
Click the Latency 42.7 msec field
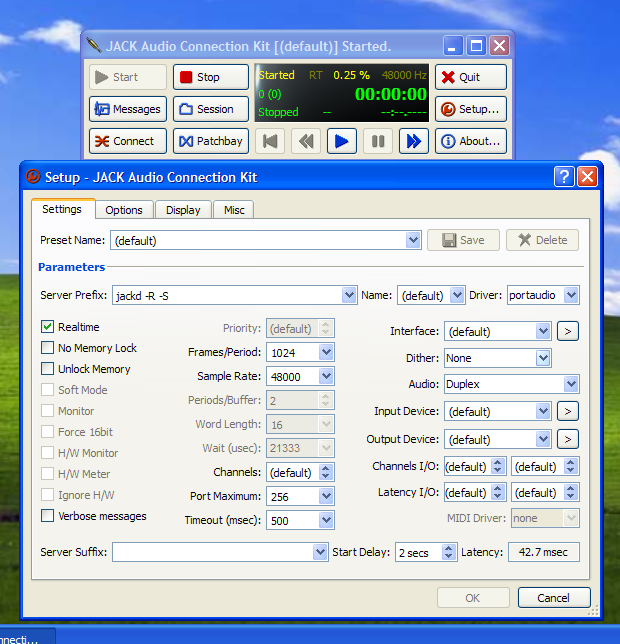(x=544, y=552)
